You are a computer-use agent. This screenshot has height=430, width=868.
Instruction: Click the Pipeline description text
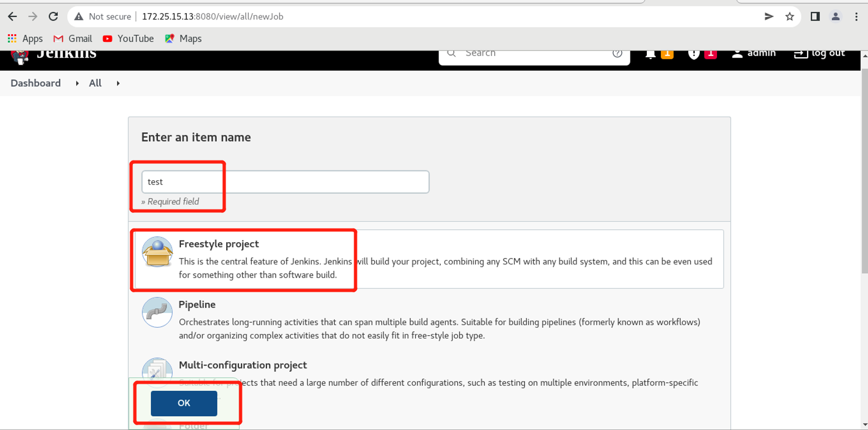(x=440, y=329)
